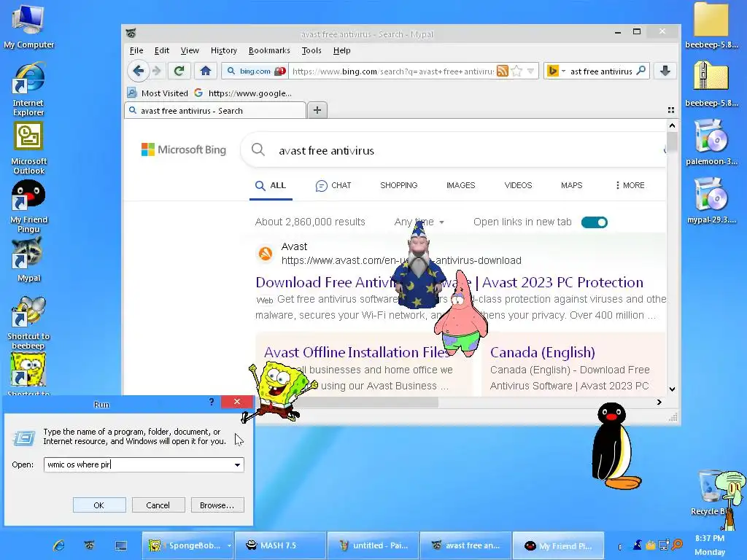Open the Help menu in Mypal
Image resolution: width=747 pixels, height=560 pixels.
[341, 50]
